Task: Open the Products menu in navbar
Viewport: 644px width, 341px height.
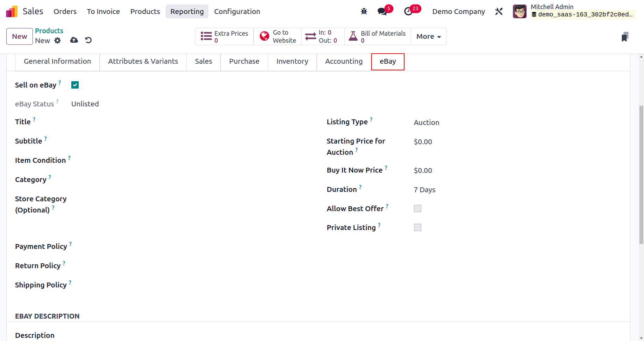Action: tap(145, 12)
